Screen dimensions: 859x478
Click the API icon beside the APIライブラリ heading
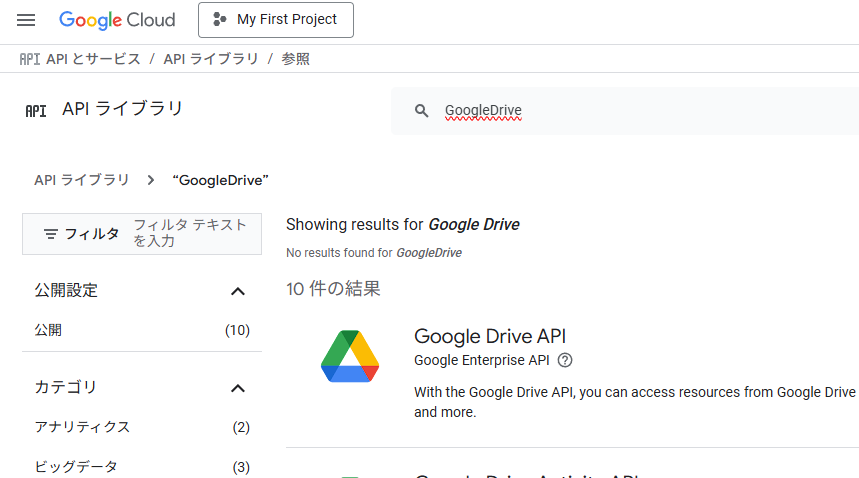(36, 111)
